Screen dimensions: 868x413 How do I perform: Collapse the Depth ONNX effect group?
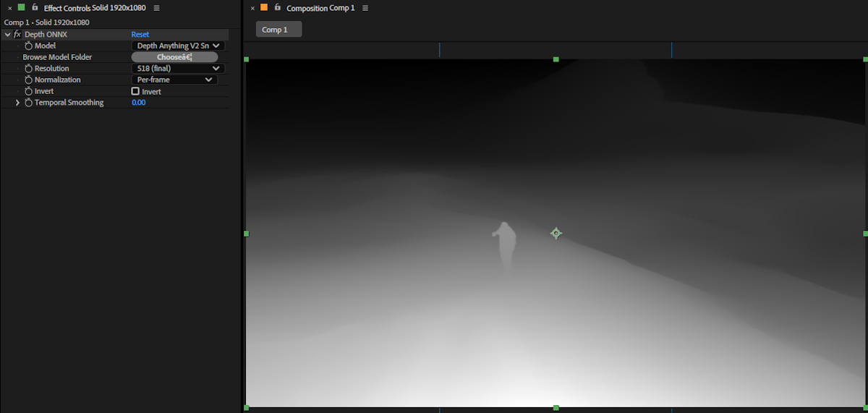(7, 35)
